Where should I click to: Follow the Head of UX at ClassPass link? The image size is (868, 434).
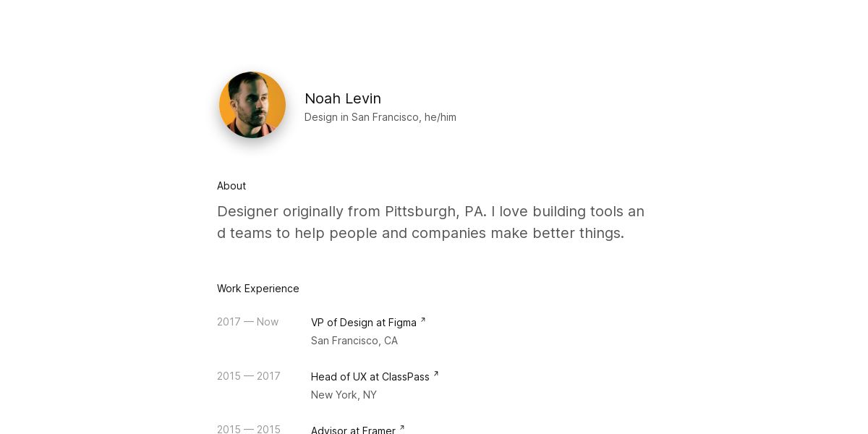(x=370, y=377)
